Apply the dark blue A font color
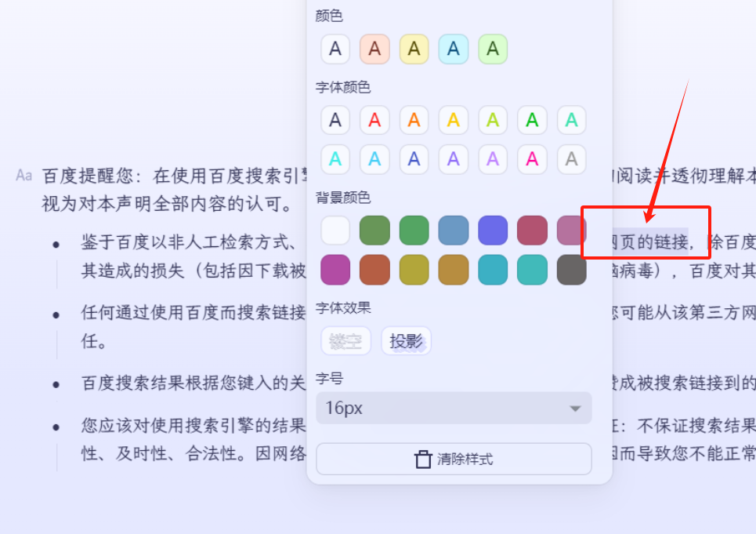756x534 pixels. (x=414, y=159)
